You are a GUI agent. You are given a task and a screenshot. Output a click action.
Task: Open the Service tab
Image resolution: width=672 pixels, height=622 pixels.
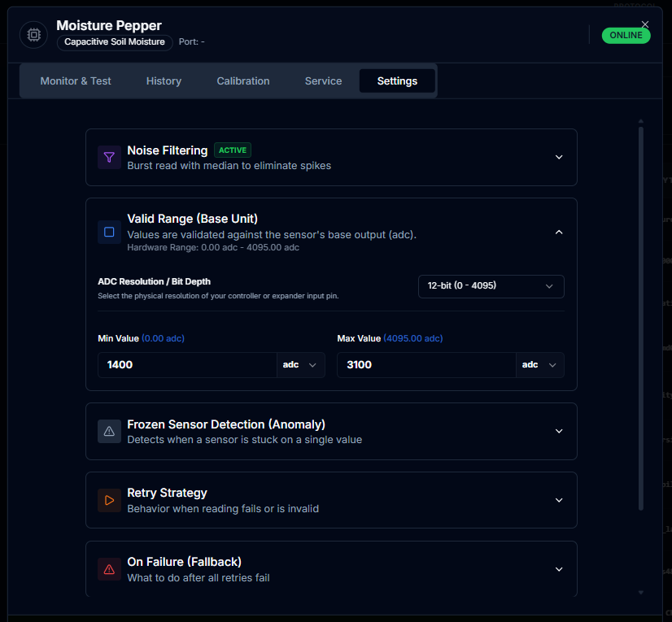pyautogui.click(x=323, y=81)
